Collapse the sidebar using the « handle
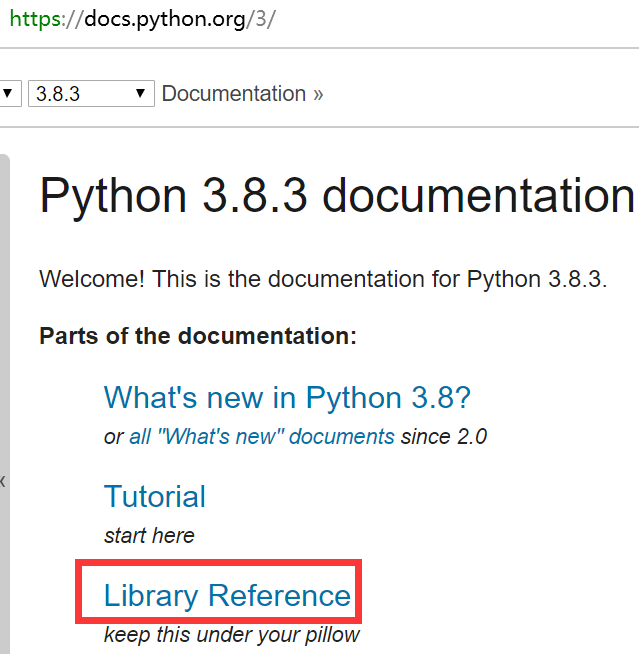This screenshot has width=639, height=654. [x=3, y=481]
